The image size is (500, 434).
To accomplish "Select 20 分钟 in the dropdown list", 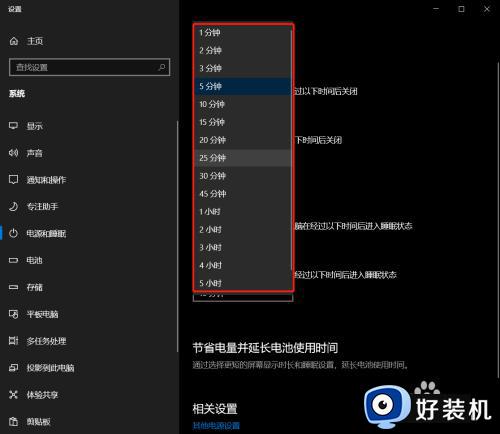I will tap(242, 140).
